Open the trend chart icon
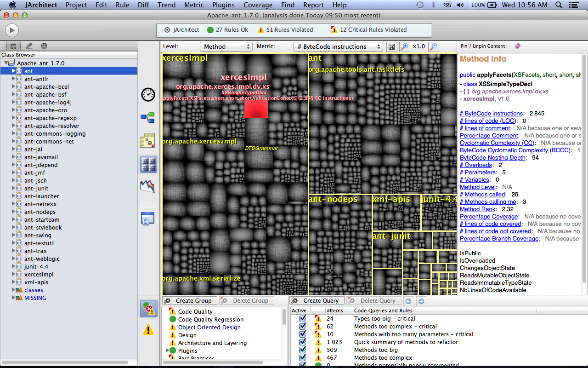Screen dimensions: 588x368 [x=148, y=186]
